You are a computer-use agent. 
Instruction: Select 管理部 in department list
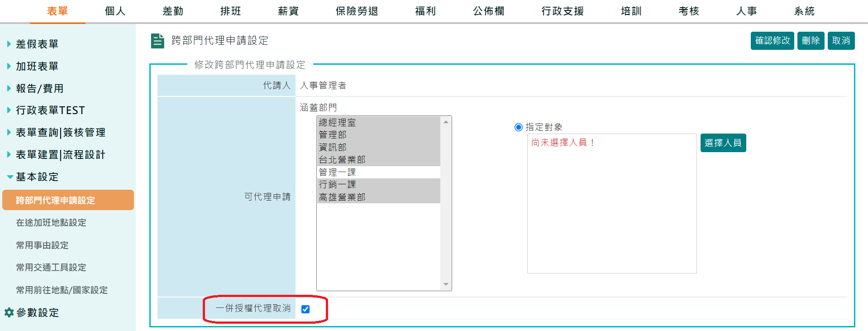(x=379, y=135)
